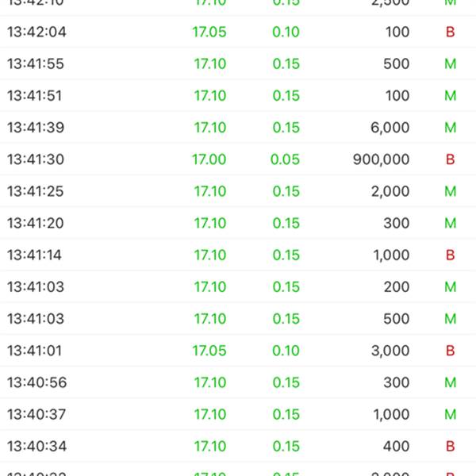Viewport: 476px width, 476px height.
Task: Select the 13:41:25 trade row
Action: tap(238, 191)
